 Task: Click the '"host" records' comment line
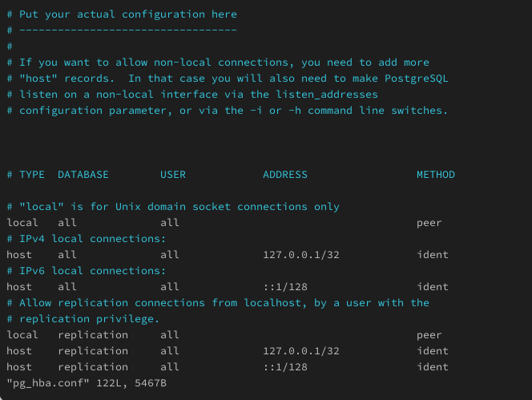228,79
